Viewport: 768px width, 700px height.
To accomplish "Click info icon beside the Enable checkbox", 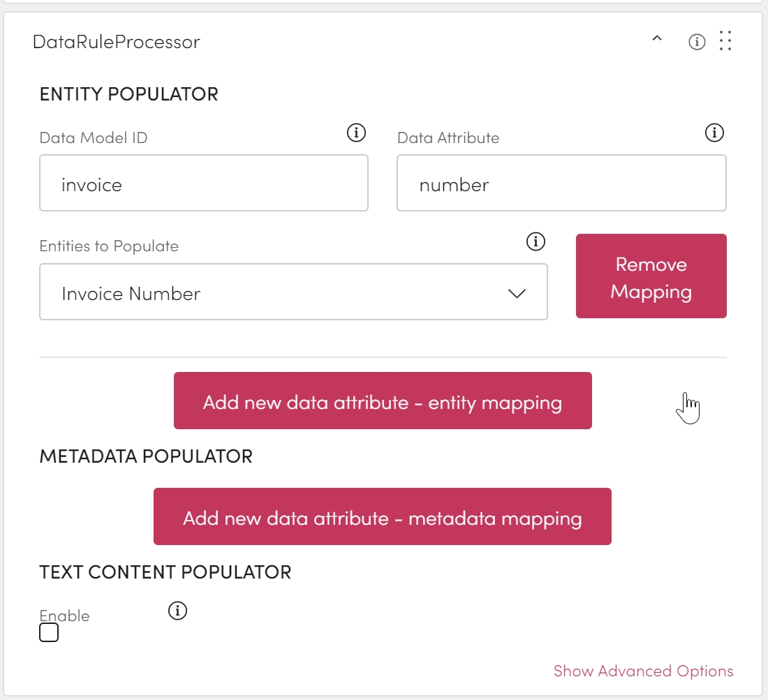I will (178, 611).
